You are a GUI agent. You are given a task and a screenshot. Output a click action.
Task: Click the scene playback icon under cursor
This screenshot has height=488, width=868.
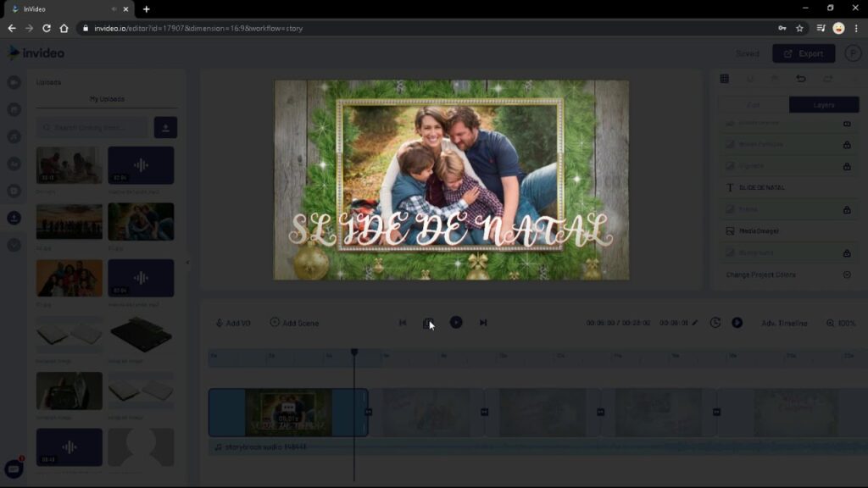(428, 324)
